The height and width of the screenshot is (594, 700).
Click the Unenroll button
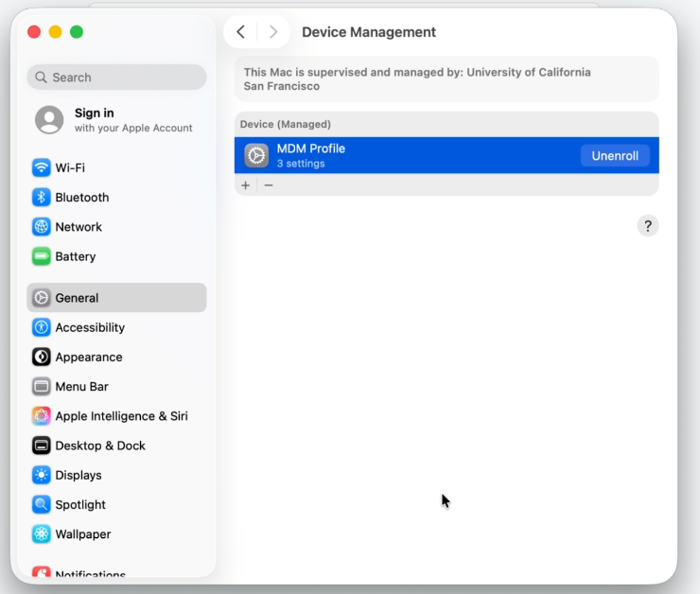coord(615,156)
